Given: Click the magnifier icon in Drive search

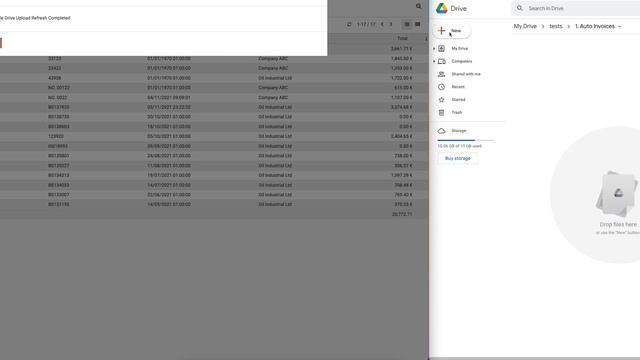Looking at the screenshot, I should pos(520,8).
